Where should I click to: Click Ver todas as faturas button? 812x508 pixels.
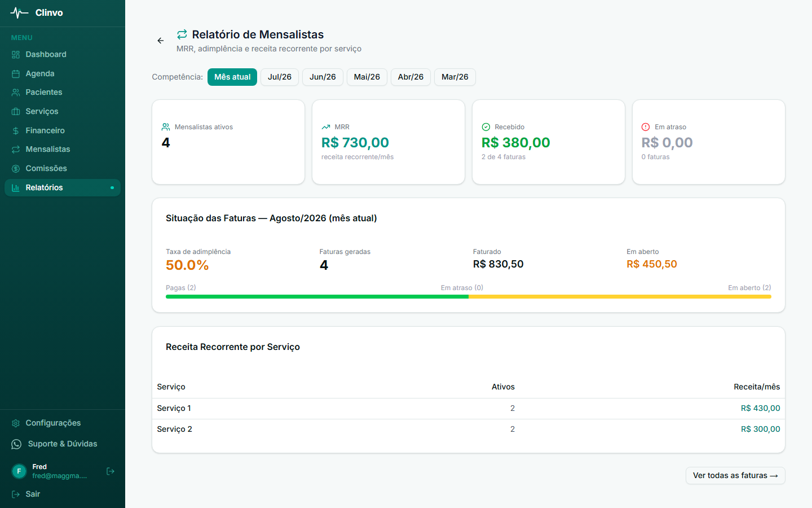pos(735,476)
